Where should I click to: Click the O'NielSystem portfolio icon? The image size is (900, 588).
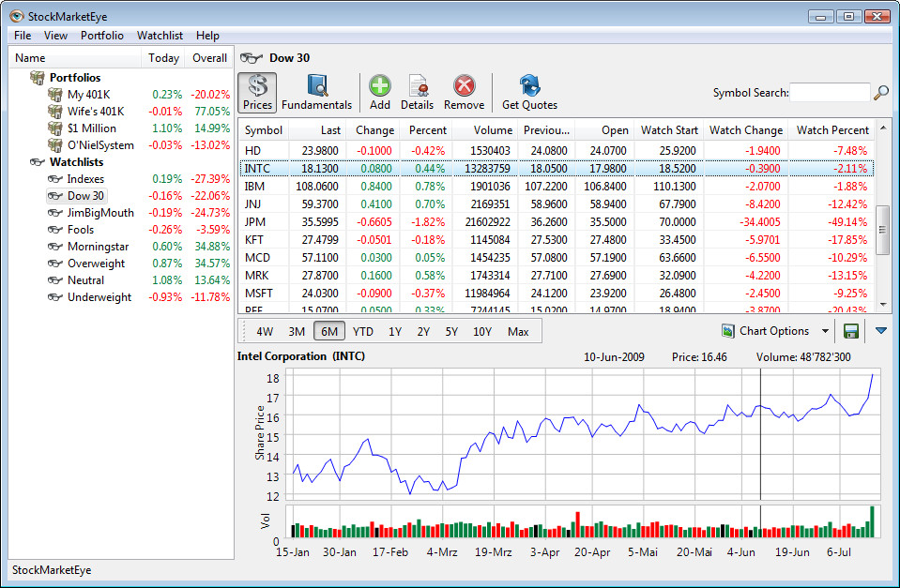[55, 145]
